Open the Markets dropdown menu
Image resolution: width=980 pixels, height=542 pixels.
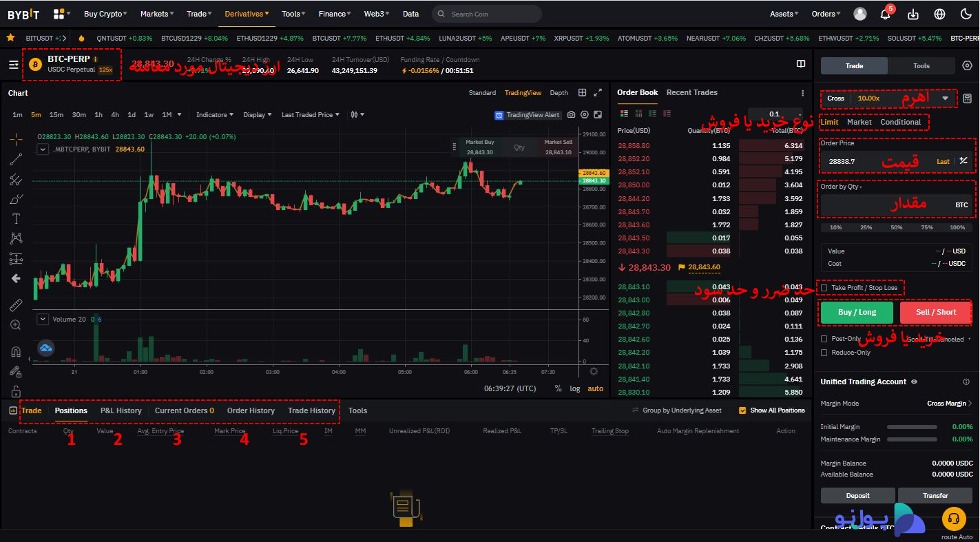(156, 14)
